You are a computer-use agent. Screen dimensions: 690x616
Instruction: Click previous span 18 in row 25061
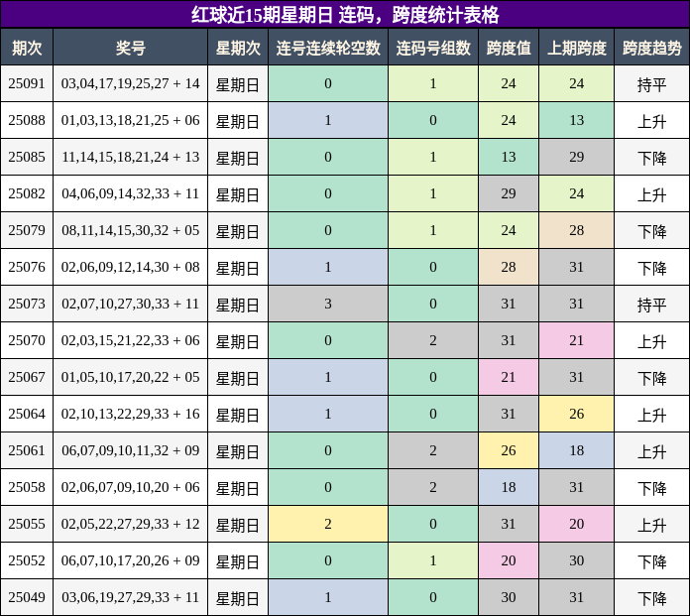tap(576, 450)
